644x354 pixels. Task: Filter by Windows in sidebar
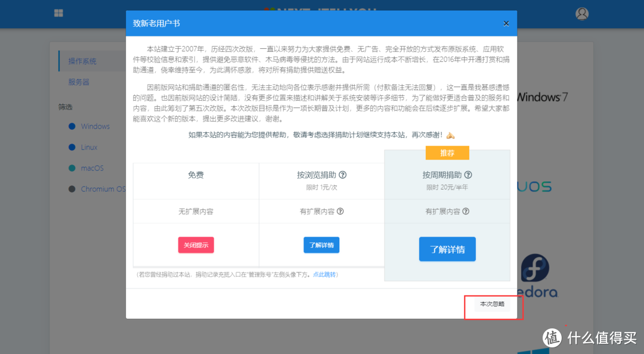[x=89, y=126]
